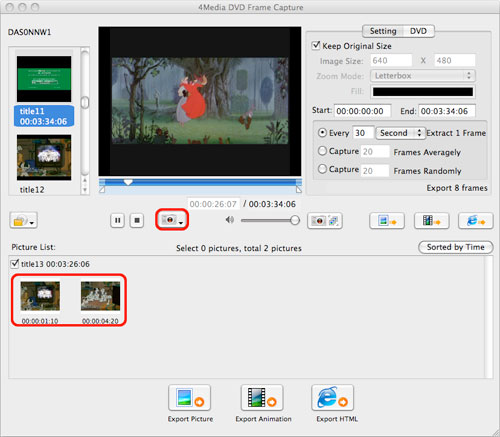Click the video preview area

(200, 101)
